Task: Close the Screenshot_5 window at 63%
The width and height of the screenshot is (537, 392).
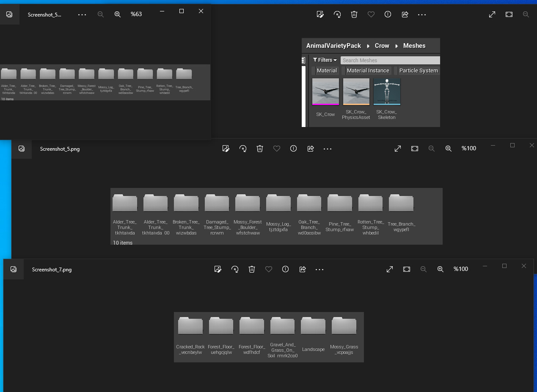Action: 201,11
